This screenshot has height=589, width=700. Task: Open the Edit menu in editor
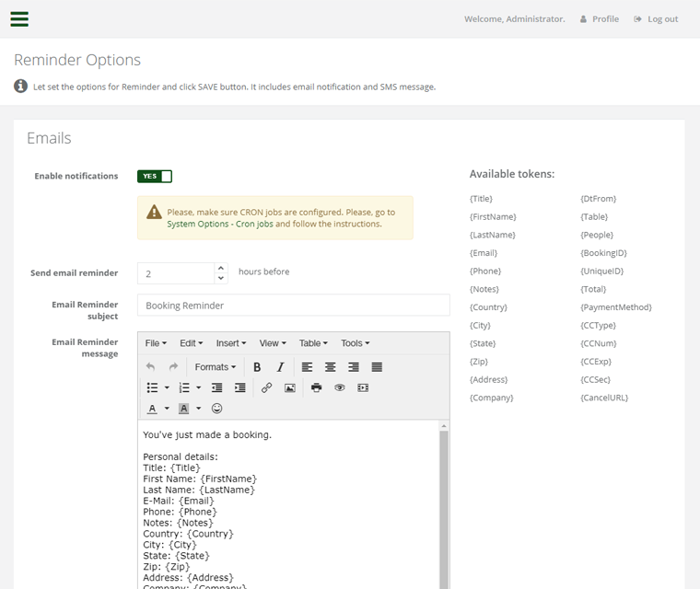tap(191, 343)
